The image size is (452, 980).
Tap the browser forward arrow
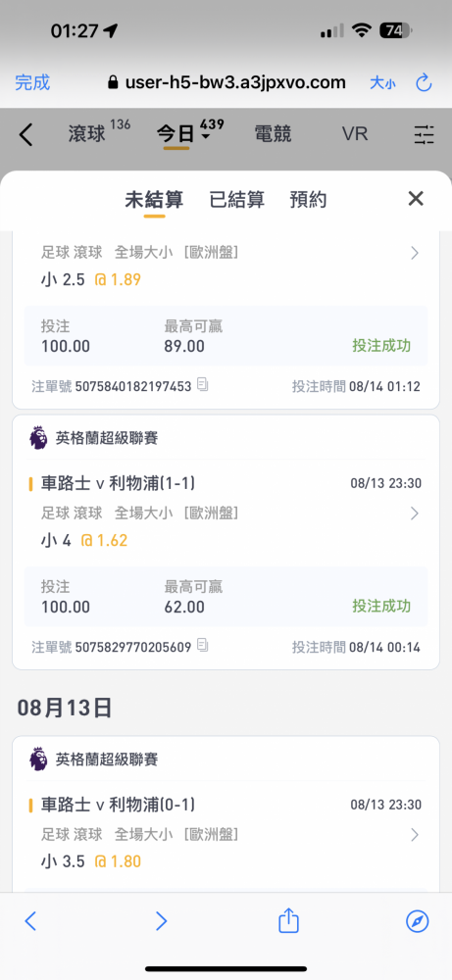pyautogui.click(x=162, y=920)
